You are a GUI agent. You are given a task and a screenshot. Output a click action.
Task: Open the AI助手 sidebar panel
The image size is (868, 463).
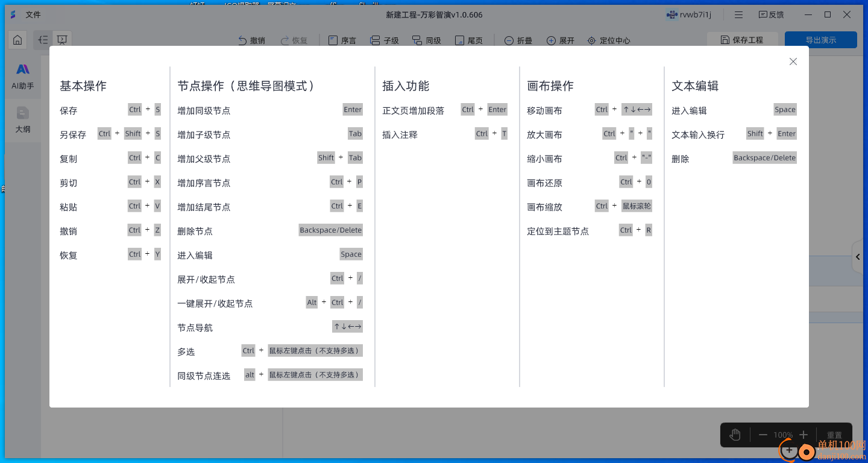pyautogui.click(x=23, y=77)
